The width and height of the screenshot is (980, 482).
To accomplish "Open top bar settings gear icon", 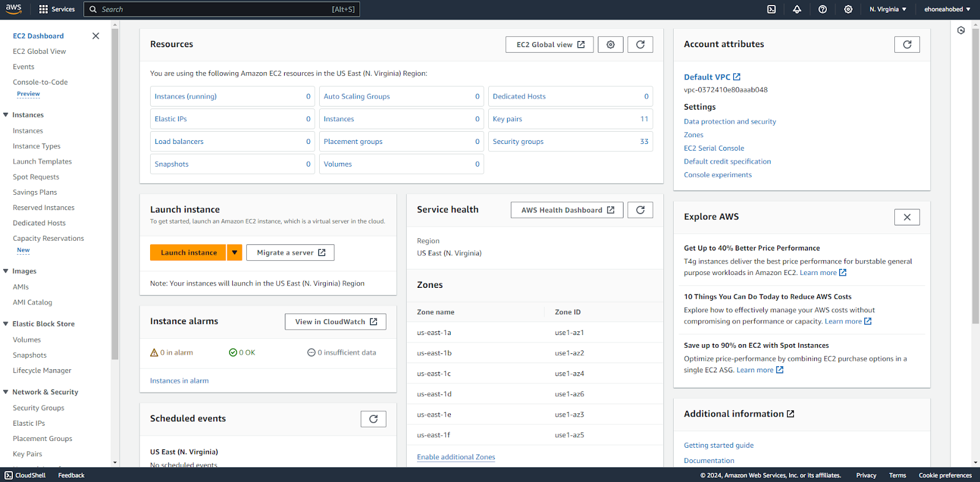I will click(x=848, y=9).
